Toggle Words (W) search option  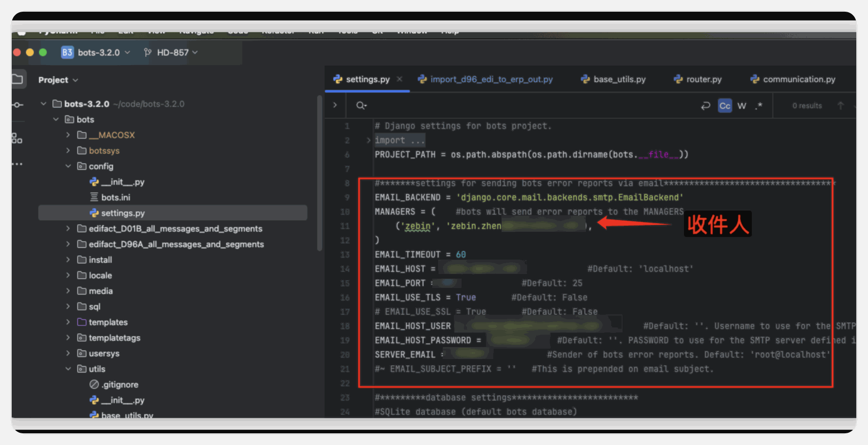742,106
